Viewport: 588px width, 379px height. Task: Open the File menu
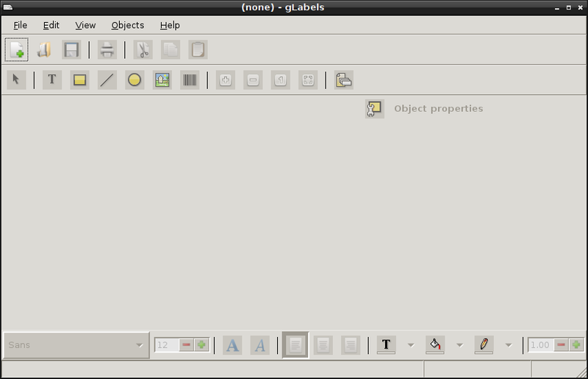point(21,25)
